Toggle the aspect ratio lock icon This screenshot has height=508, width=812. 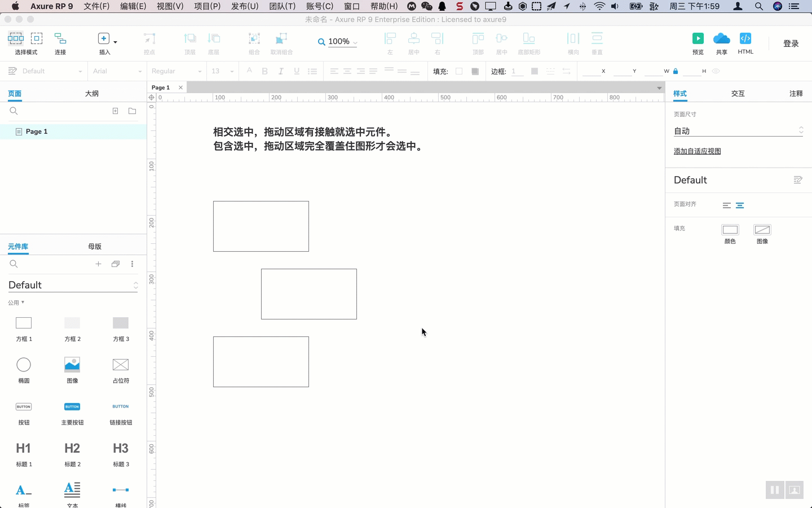[676, 71]
